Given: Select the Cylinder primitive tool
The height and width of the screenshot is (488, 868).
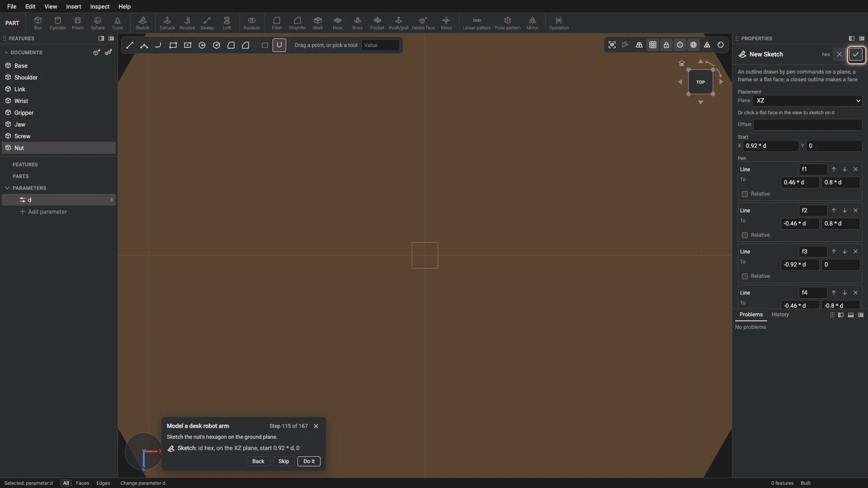Looking at the screenshot, I should point(58,23).
